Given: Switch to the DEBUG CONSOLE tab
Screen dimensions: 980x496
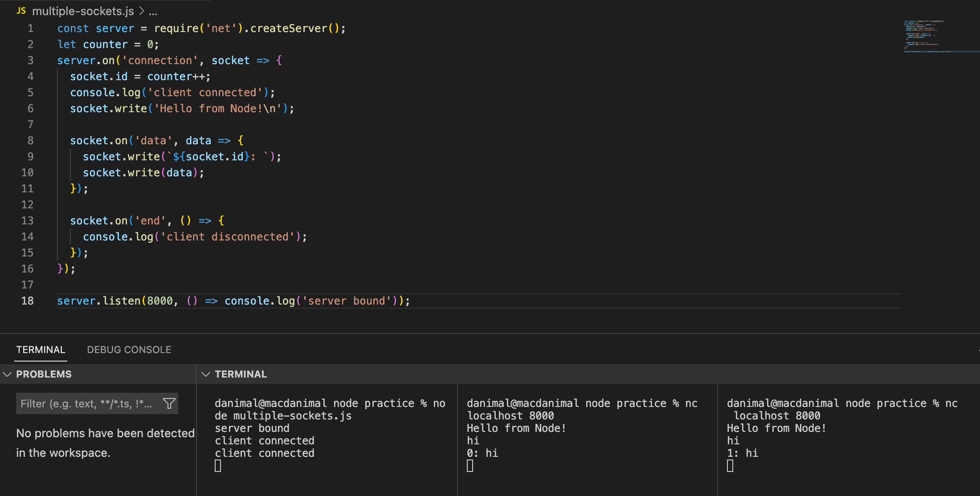Looking at the screenshot, I should click(129, 350).
